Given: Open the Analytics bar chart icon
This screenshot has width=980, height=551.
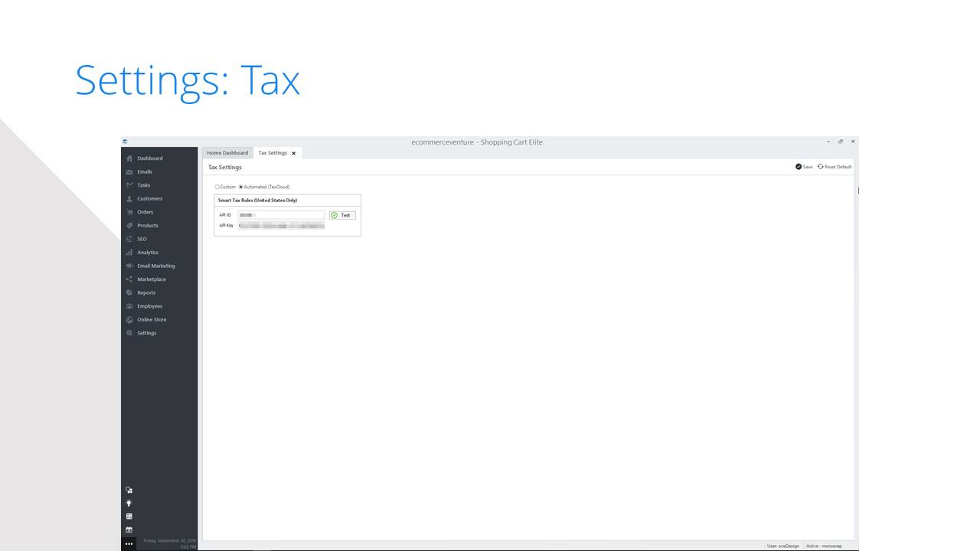Looking at the screenshot, I should 129,253.
